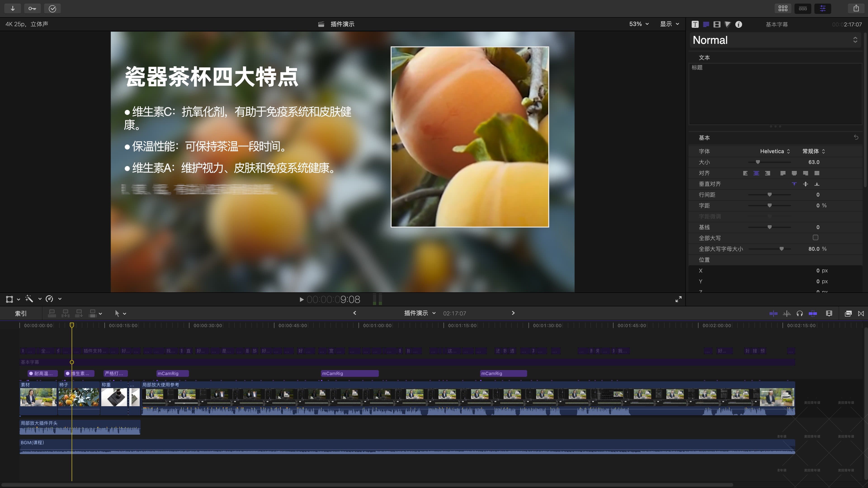Enable the 全部大写 checkbox

click(x=815, y=238)
